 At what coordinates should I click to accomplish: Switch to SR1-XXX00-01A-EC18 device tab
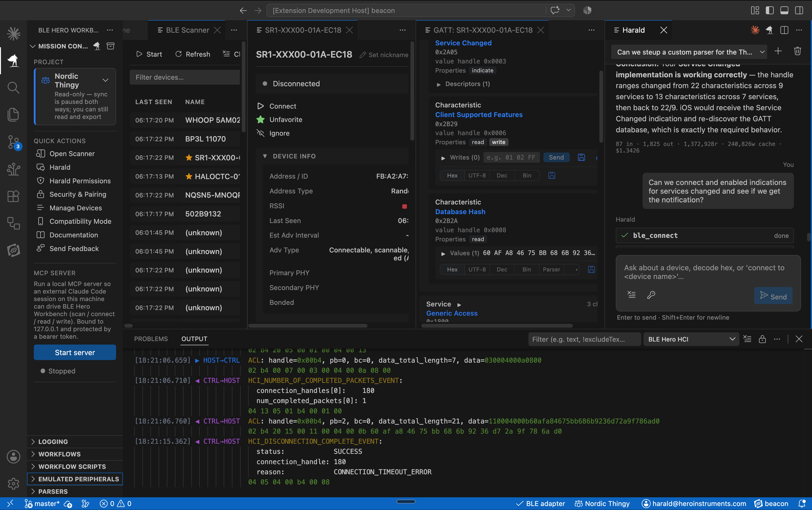tap(303, 30)
